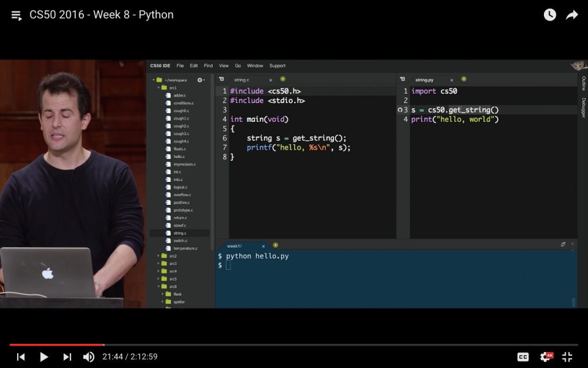Expand the src2 folder
Screen dimensions: 588x368
(158, 256)
